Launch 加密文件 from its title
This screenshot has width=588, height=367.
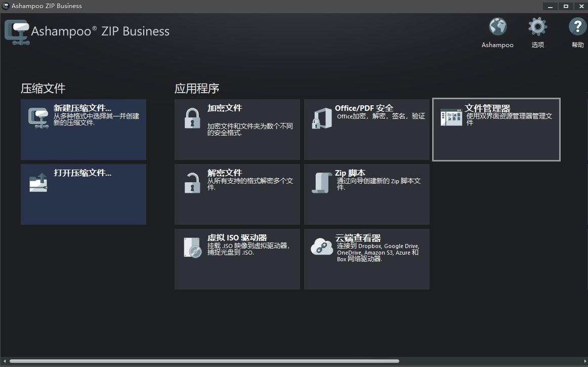pos(225,108)
